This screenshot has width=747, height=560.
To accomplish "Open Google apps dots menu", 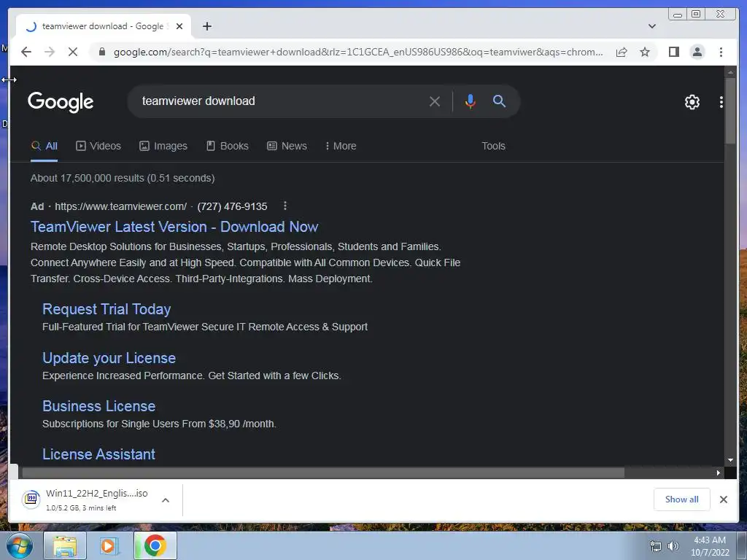I will [x=721, y=102].
